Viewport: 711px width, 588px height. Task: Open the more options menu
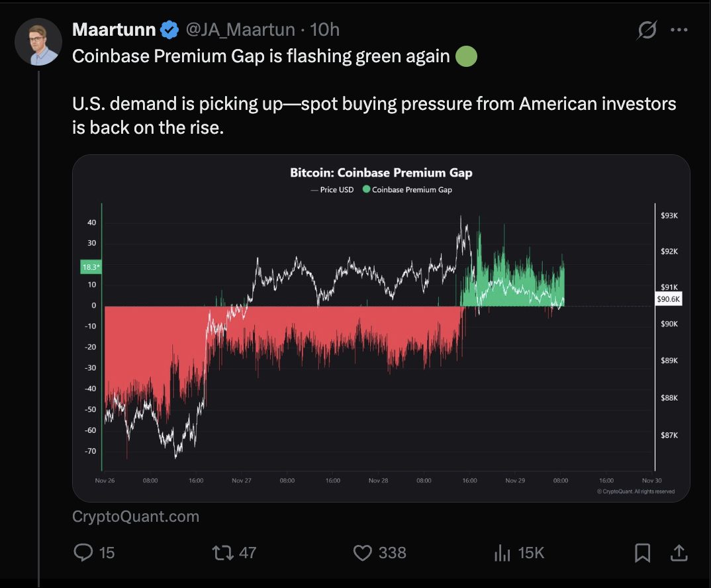tap(679, 28)
